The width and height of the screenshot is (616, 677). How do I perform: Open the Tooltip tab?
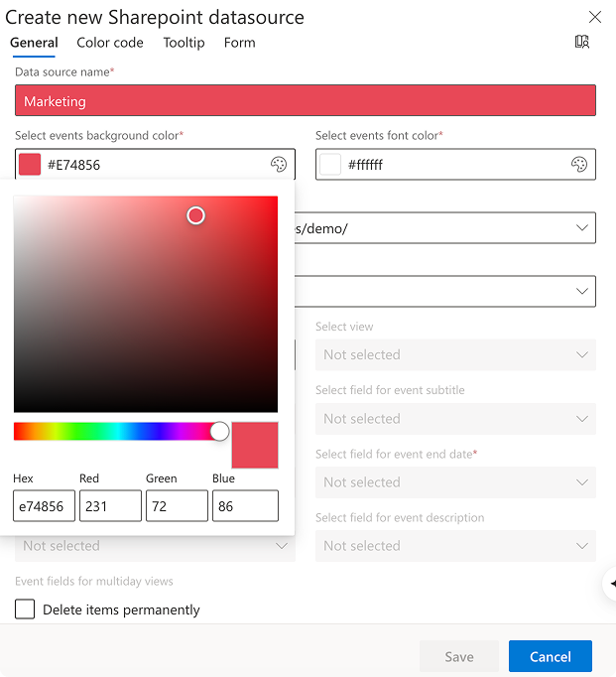click(184, 43)
